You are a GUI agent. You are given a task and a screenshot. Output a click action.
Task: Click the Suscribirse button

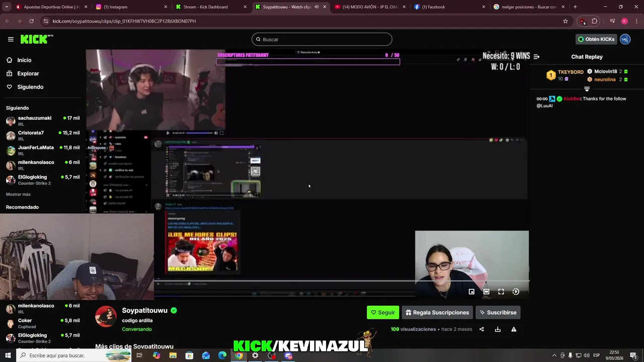pos(498,312)
